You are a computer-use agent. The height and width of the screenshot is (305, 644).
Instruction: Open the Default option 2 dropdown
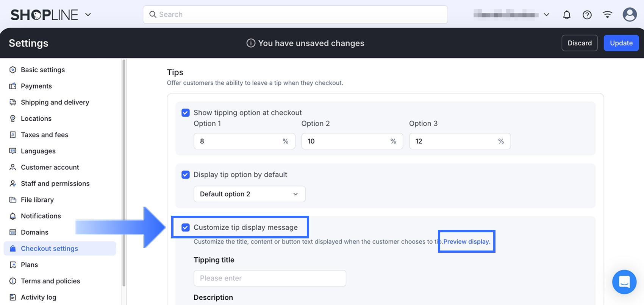point(249,194)
